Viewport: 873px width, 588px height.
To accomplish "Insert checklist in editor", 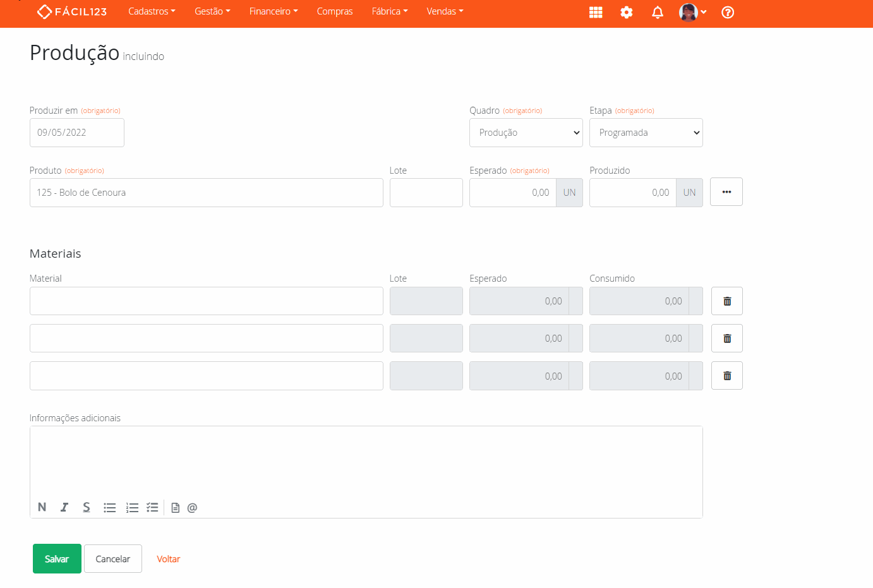I will (152, 507).
